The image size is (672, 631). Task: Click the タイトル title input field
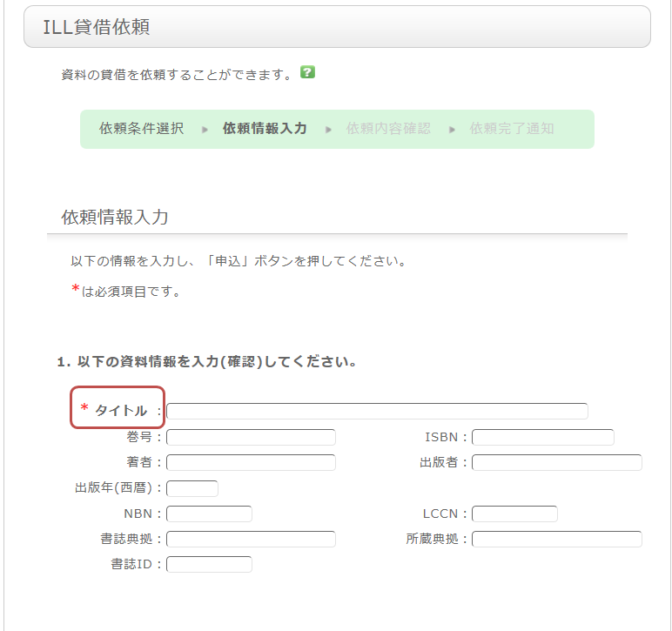[x=377, y=411]
